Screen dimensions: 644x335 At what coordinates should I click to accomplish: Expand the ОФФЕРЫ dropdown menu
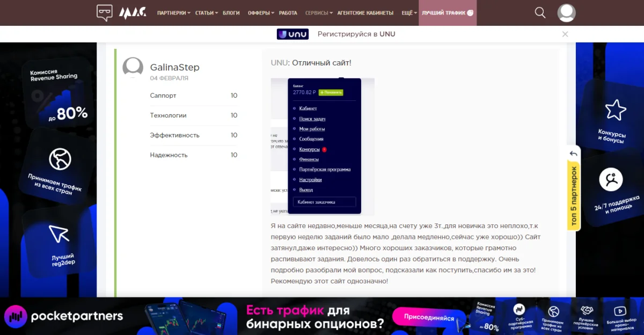point(261,13)
